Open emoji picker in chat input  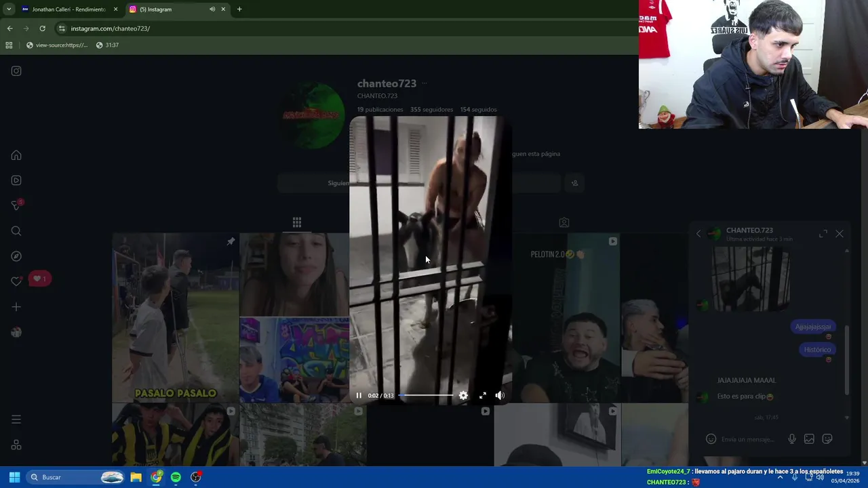(711, 439)
